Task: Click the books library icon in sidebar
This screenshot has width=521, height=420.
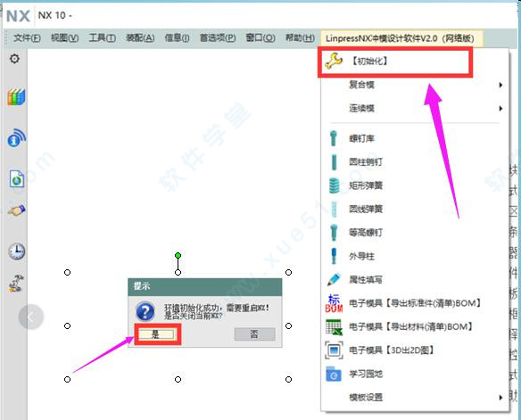Action: [x=16, y=97]
